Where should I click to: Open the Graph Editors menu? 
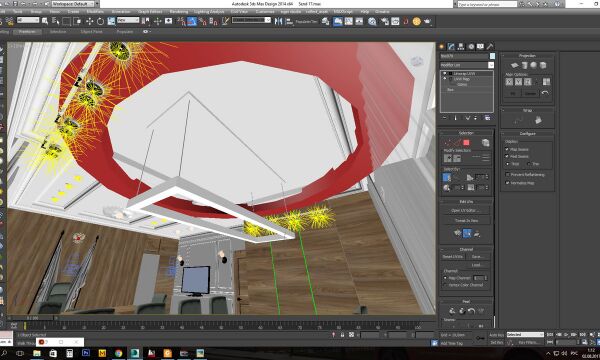(x=150, y=12)
